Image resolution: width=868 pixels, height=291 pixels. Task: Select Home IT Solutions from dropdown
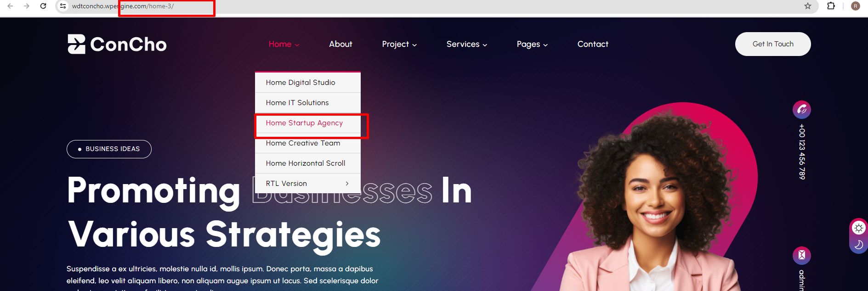click(x=308, y=103)
